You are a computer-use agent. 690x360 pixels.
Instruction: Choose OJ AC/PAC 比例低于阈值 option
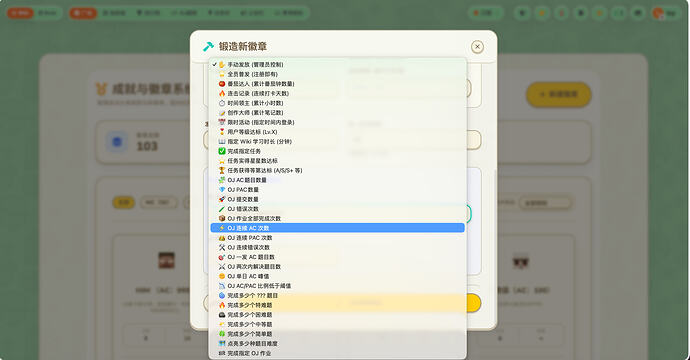point(338,286)
